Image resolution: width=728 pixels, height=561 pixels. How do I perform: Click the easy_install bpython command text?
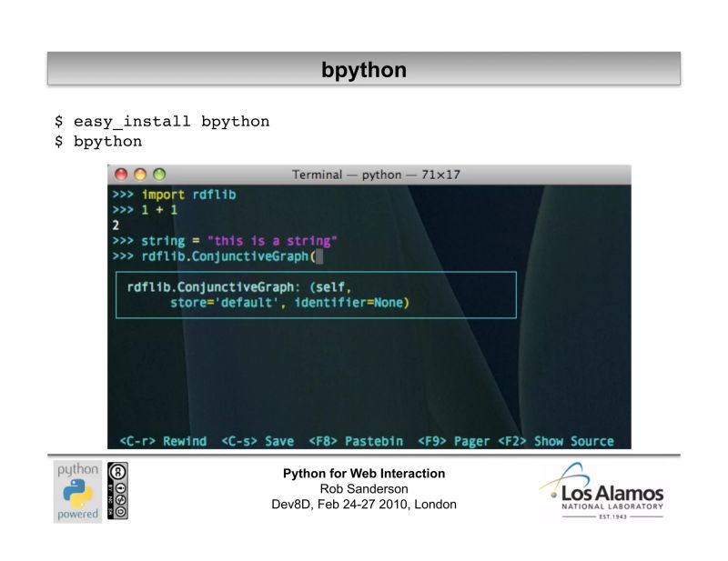click(162, 121)
